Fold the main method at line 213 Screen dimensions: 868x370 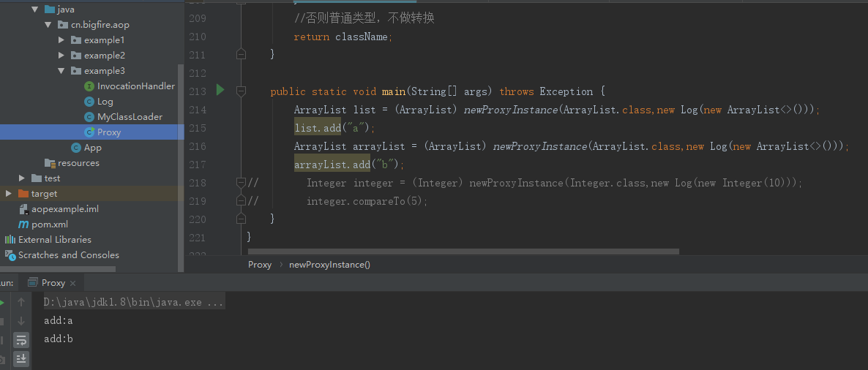click(x=241, y=91)
